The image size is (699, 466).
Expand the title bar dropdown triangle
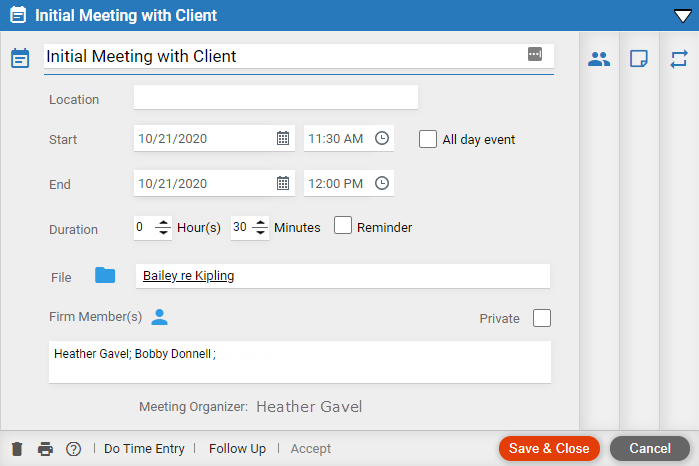683,16
